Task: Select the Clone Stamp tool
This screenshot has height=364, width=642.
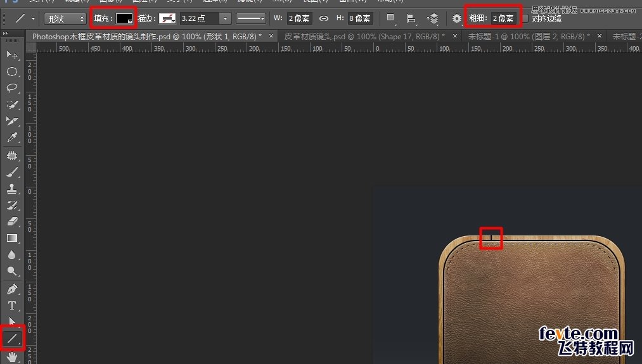Action: click(12, 189)
